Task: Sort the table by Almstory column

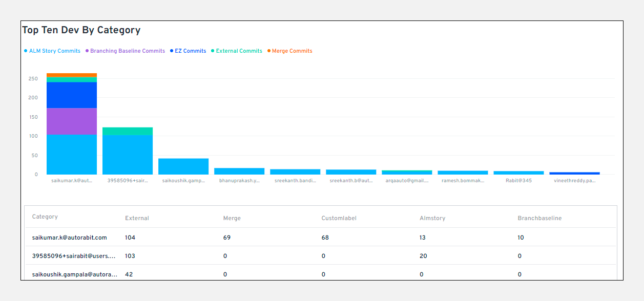Action: tap(432, 218)
